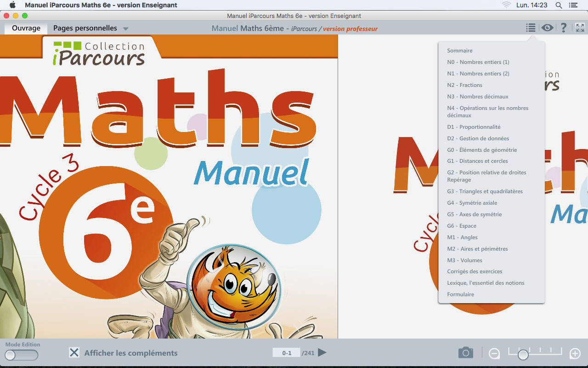
Task: Click the app name in the macOS menu bar
Action: pyautogui.click(x=101, y=5)
